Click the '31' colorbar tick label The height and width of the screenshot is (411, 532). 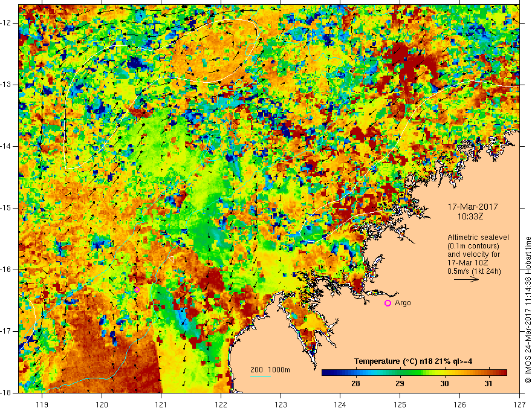tap(488, 384)
